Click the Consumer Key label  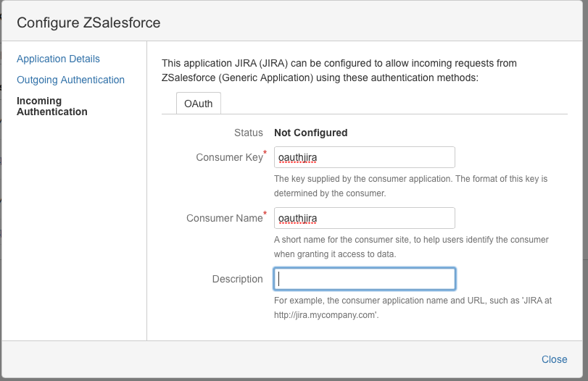pyautogui.click(x=230, y=157)
